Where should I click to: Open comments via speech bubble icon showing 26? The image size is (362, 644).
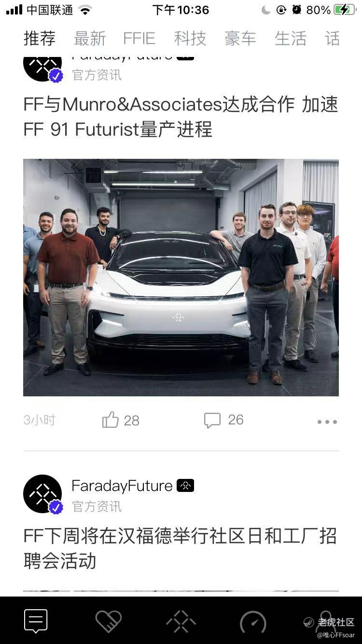point(212,420)
